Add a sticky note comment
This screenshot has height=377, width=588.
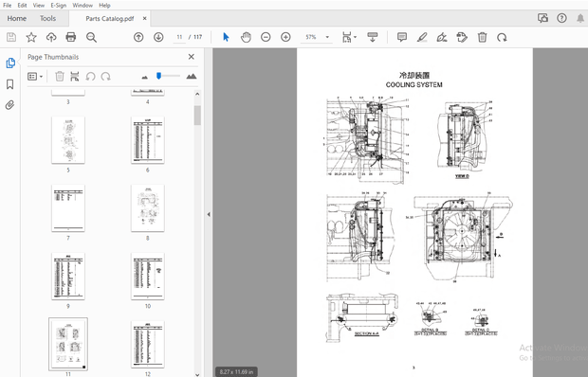point(402,37)
